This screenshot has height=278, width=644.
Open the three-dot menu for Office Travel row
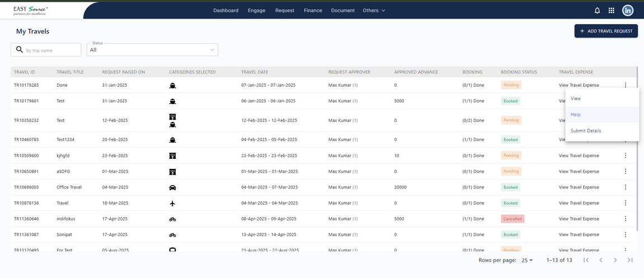[626, 187]
